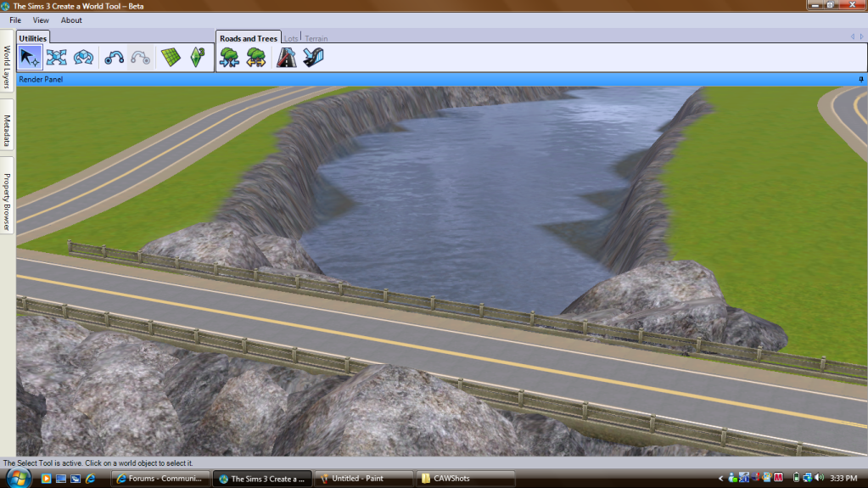Image resolution: width=868 pixels, height=488 pixels.
Task: Click the tab strip right scroll arrow
Action: [861, 36]
